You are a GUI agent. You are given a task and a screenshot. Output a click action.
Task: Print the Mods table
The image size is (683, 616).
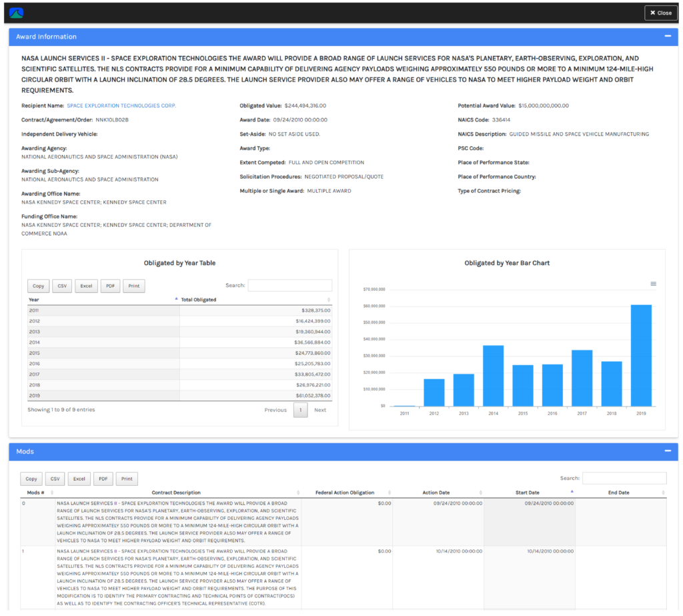point(127,479)
